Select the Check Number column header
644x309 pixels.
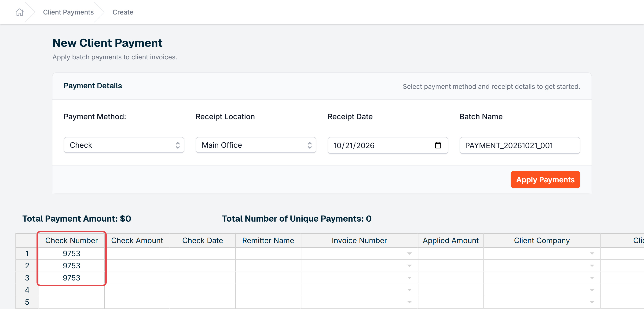tap(72, 240)
